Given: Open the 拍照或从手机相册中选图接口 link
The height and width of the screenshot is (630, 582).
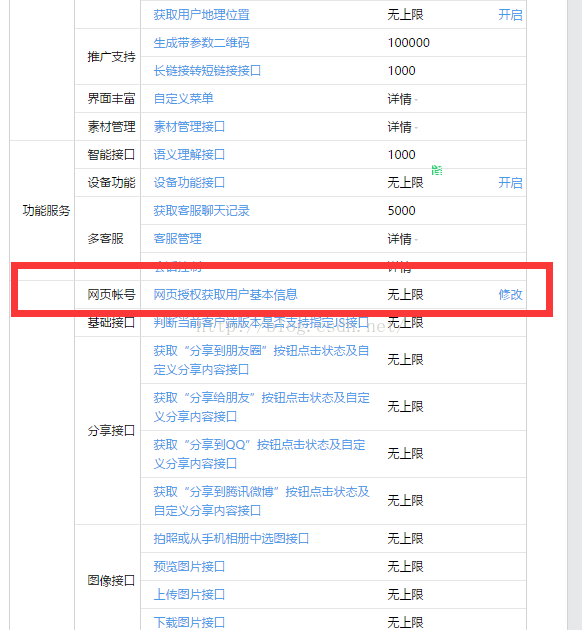Looking at the screenshot, I should pyautogui.click(x=231, y=538).
